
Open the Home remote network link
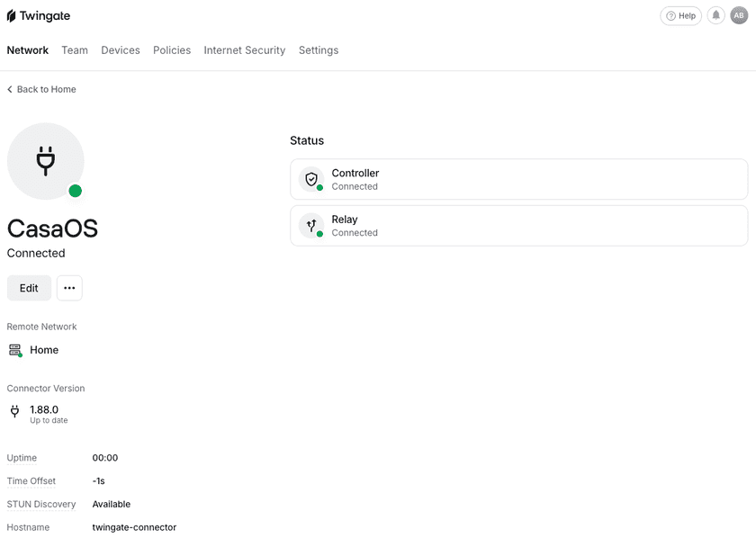[44, 350]
